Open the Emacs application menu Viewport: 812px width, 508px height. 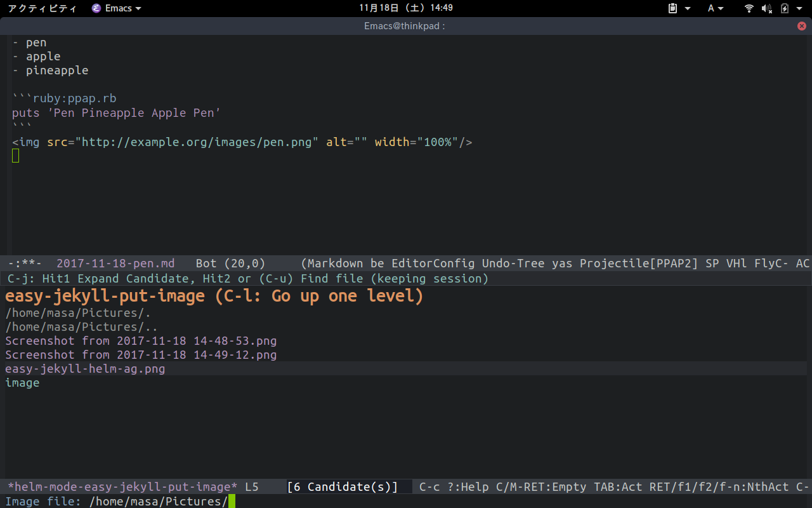click(x=116, y=8)
